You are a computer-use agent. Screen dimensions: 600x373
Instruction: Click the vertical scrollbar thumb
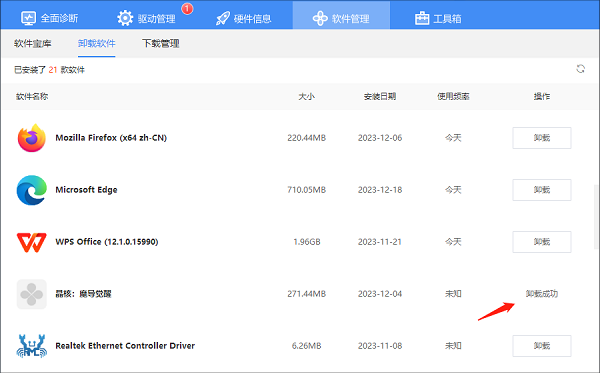click(596, 217)
